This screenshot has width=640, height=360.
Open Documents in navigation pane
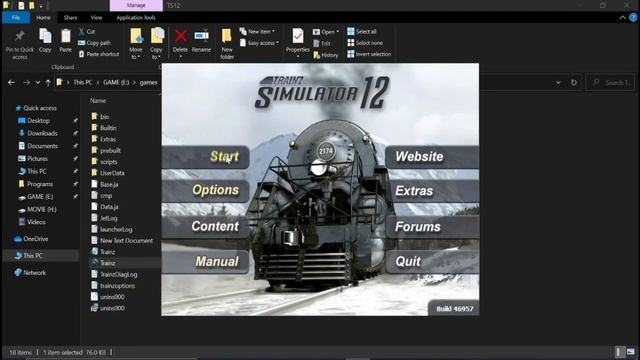(x=38, y=146)
